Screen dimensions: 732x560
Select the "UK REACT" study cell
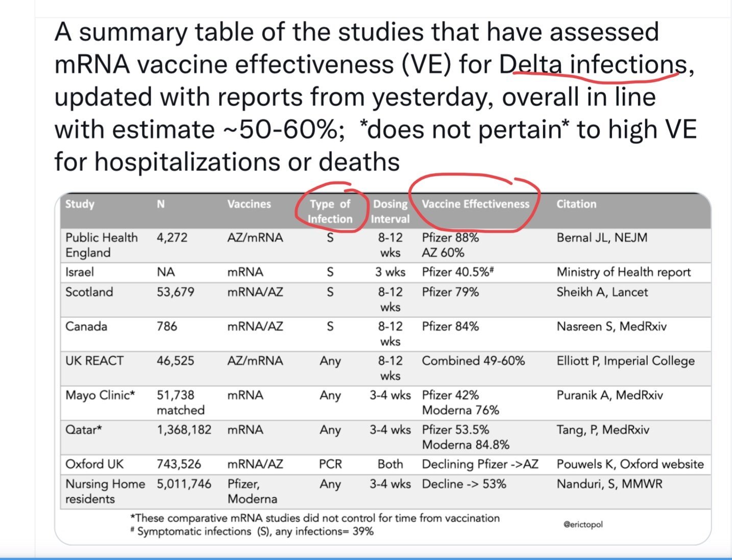(94, 361)
